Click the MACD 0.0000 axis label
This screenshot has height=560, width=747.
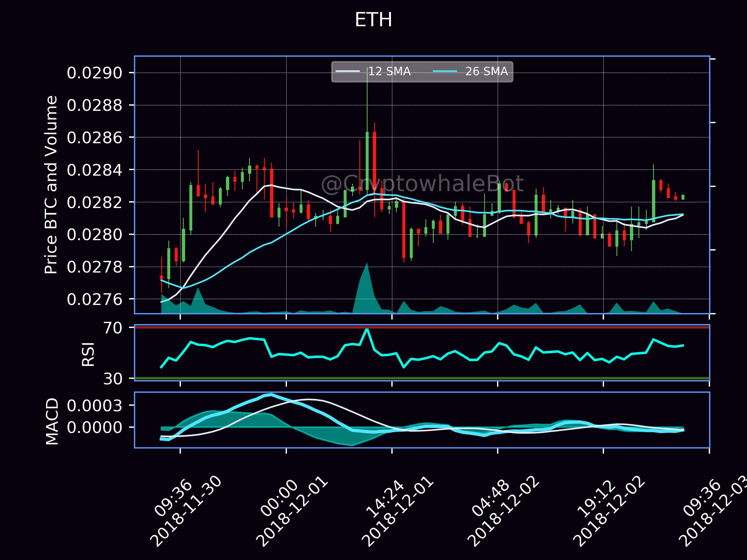[x=94, y=427]
